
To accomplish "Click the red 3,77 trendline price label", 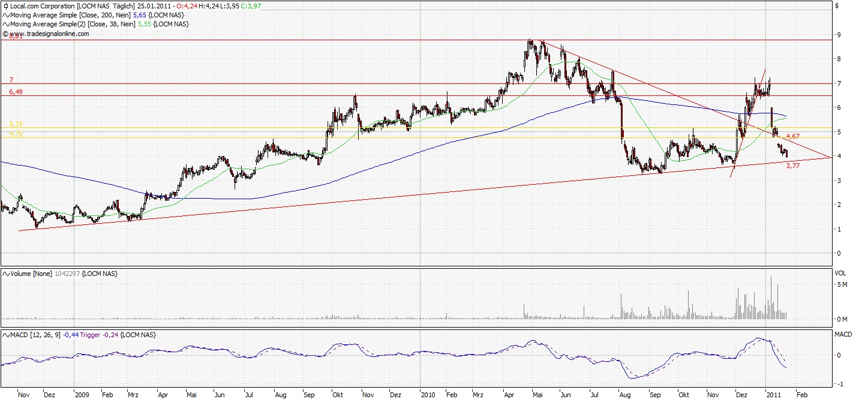I will (x=792, y=166).
